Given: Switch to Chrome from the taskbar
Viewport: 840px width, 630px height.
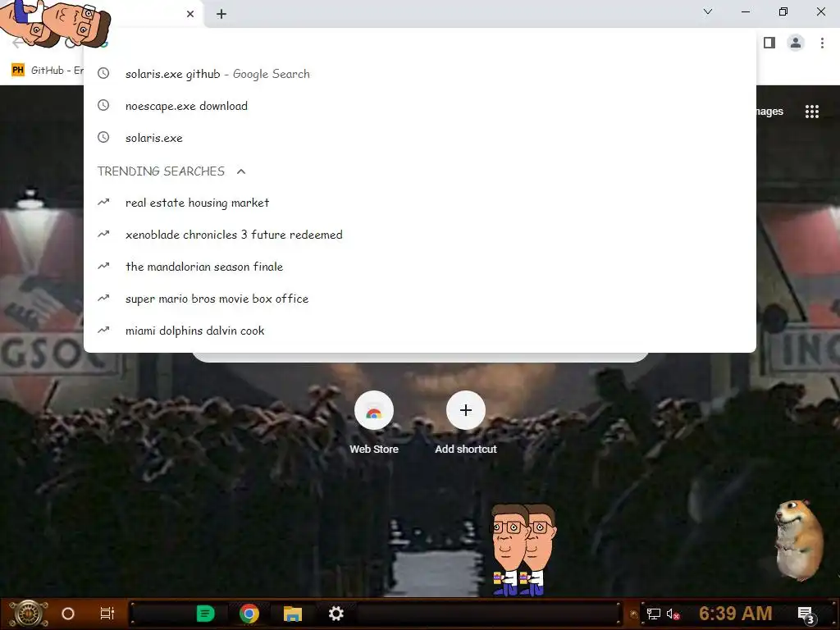Looking at the screenshot, I should pyautogui.click(x=249, y=614).
